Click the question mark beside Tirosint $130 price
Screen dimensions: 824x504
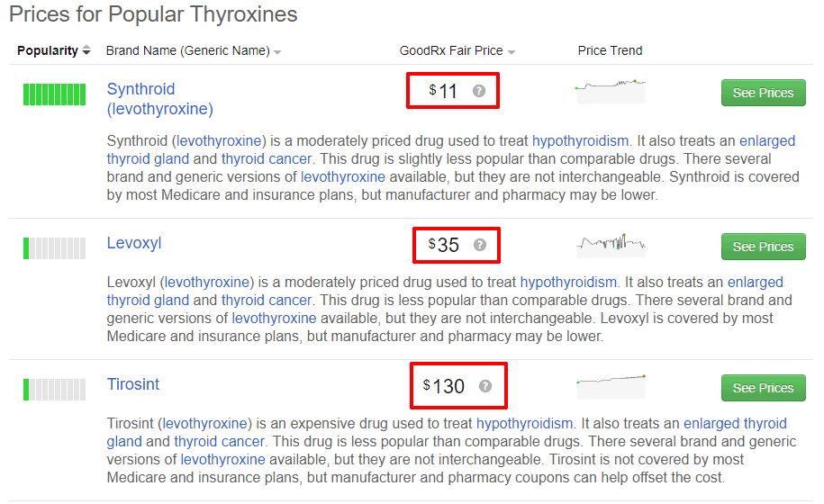[x=485, y=386]
